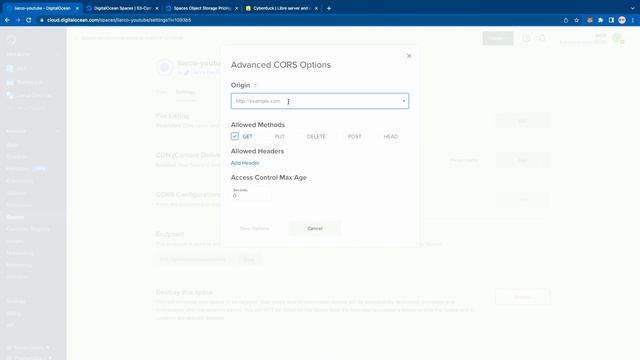Toggle the browser side panel icon
Viewport: 640px width, 360px height.
611,20
